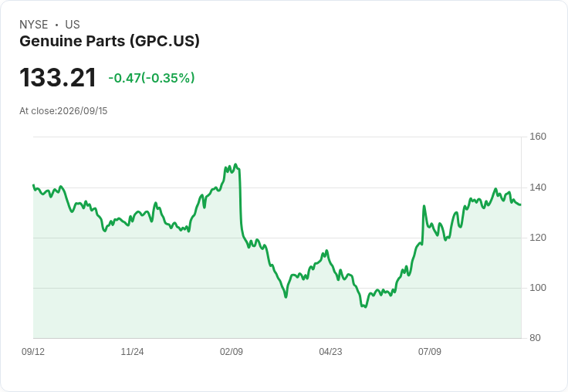This screenshot has height=392, width=568.
Task: Click the final data point at the chart's right end
Action: coord(521,204)
